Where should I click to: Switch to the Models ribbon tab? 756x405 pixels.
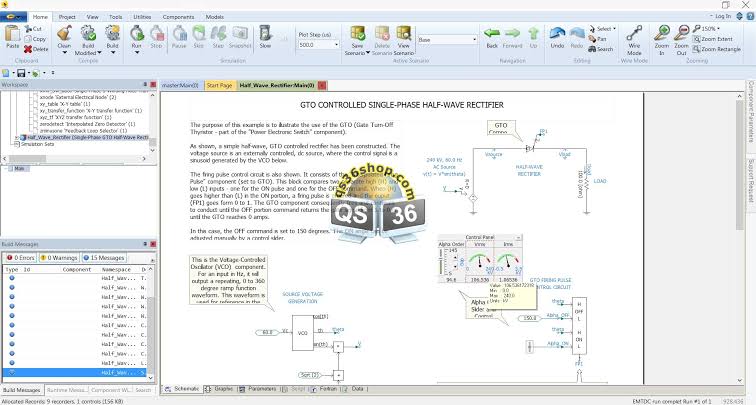point(215,17)
